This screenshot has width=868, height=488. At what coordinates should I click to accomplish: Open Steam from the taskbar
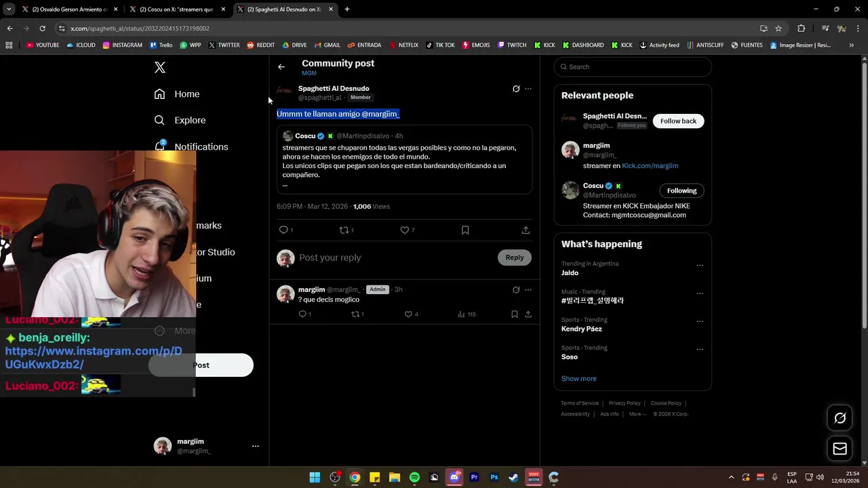click(x=514, y=477)
